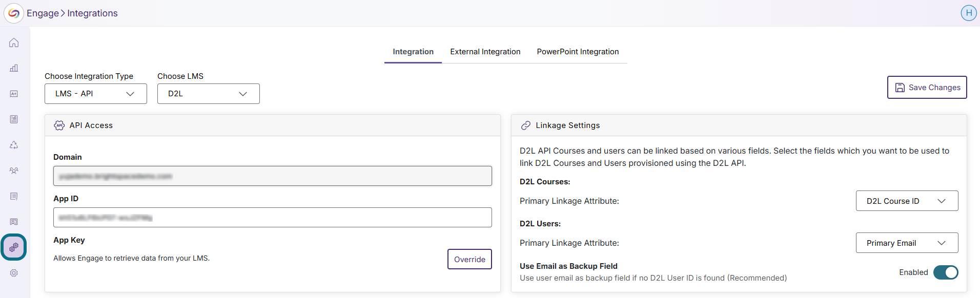Click the Linkage Settings link icon
The image size is (980, 298).
point(525,125)
